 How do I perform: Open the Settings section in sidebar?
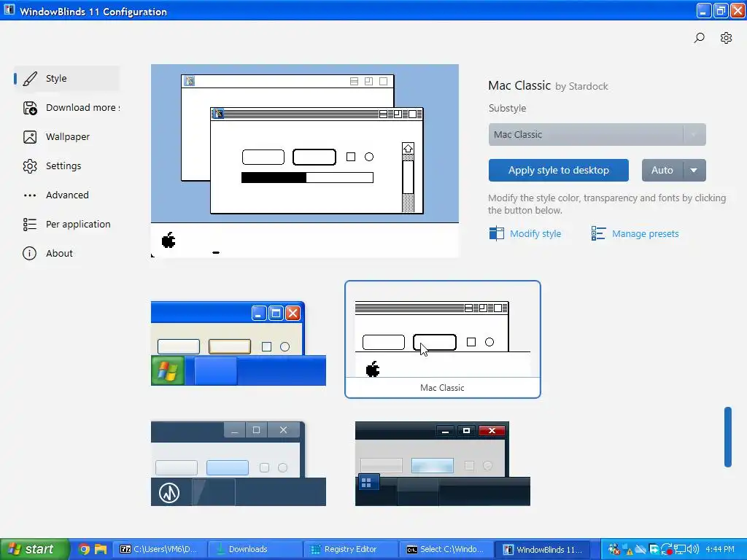tap(66, 166)
